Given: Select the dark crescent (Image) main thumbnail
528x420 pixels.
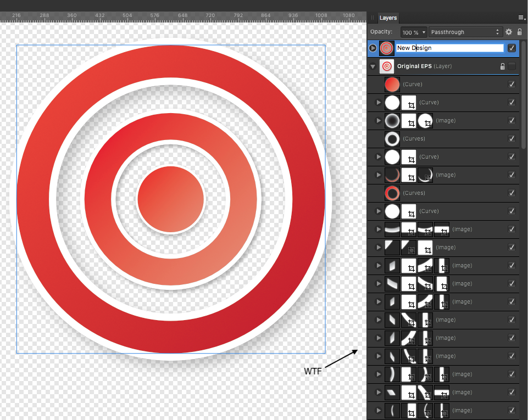Looking at the screenshot, I should (392, 175).
